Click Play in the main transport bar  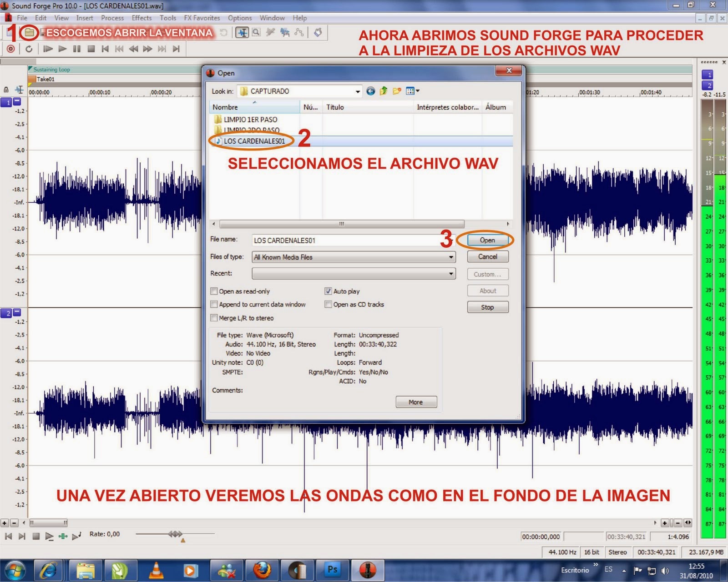(63, 49)
